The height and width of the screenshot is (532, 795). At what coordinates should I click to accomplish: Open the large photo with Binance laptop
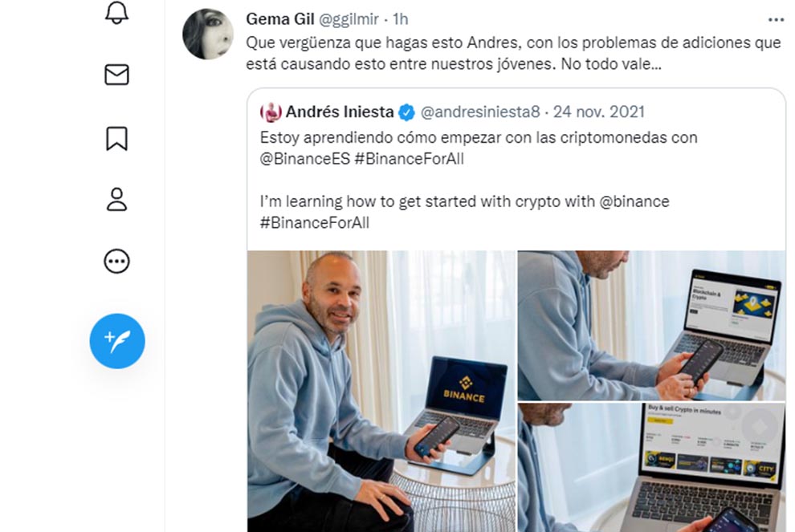click(x=381, y=391)
